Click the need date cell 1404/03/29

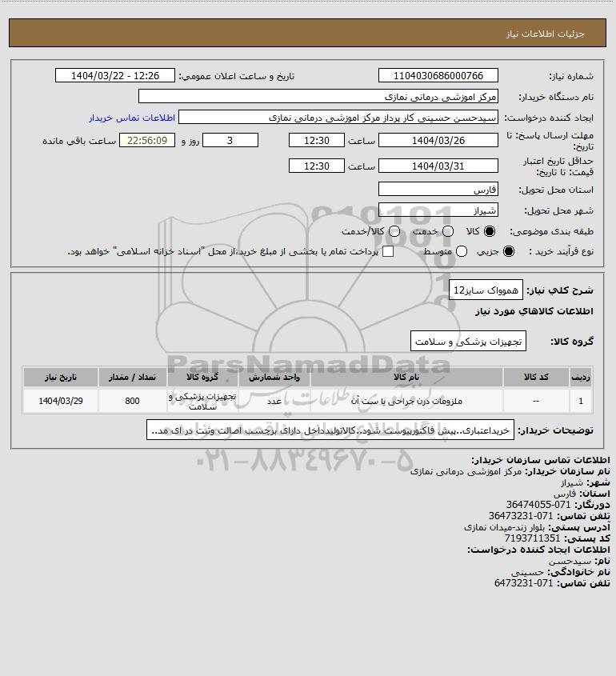pyautogui.click(x=61, y=401)
